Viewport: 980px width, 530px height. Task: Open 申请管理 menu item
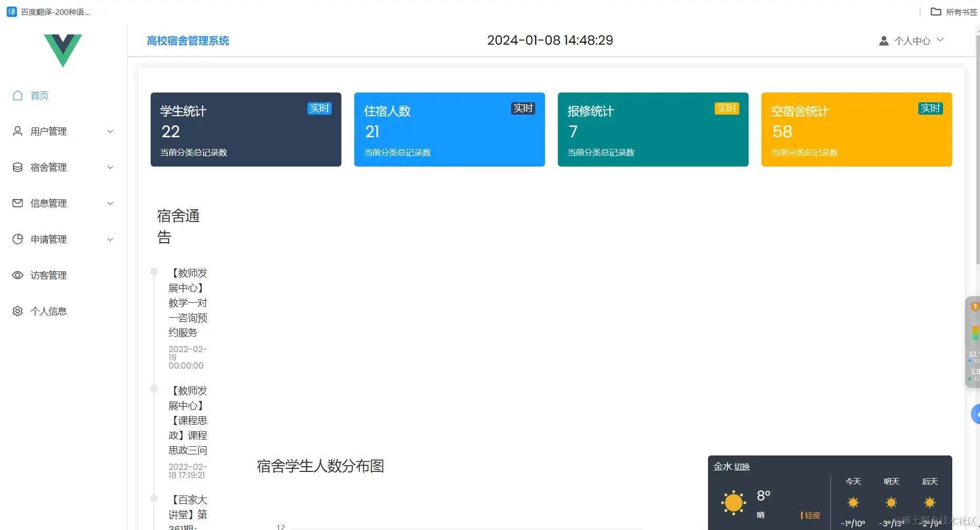(x=64, y=239)
